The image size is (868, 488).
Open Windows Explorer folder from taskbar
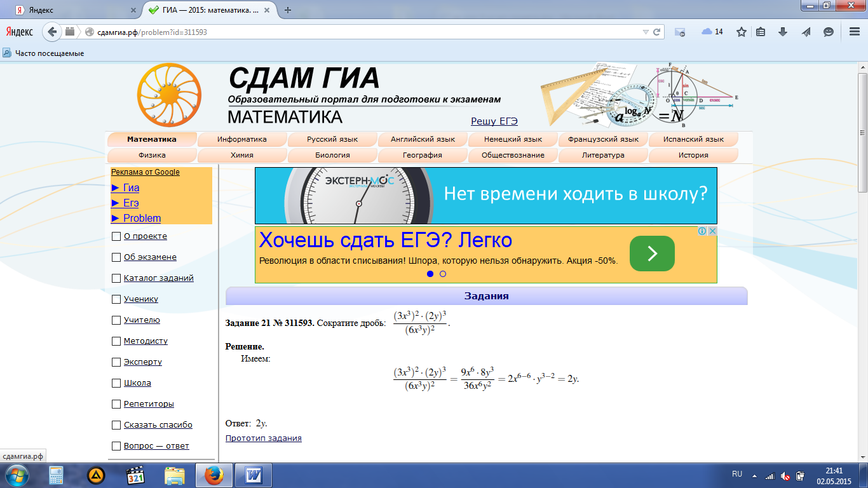pos(175,475)
